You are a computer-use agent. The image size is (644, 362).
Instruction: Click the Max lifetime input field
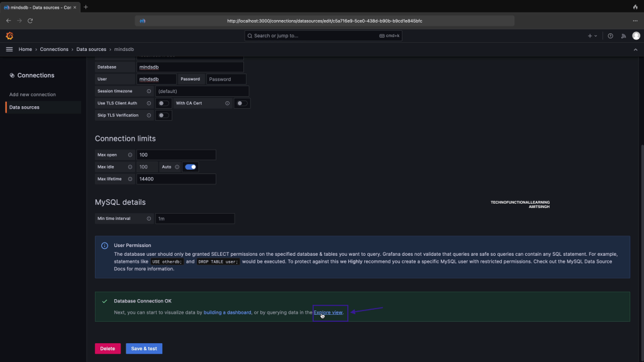175,179
